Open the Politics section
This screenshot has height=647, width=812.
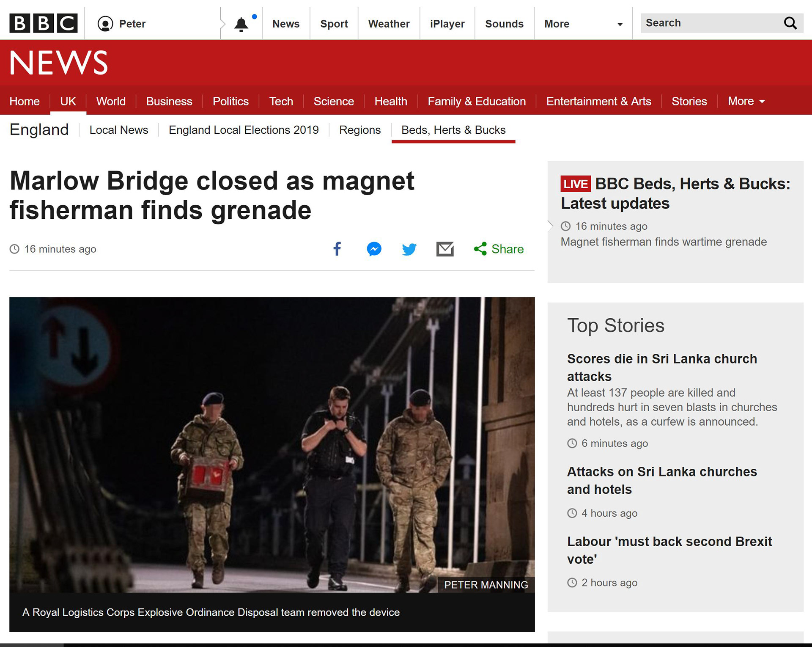[x=230, y=101]
